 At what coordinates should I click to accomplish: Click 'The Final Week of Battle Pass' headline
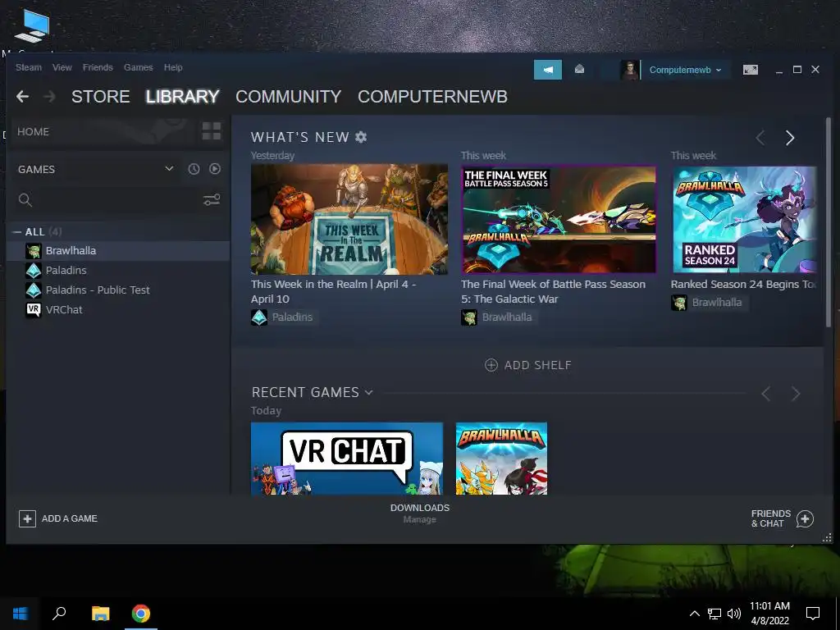553,291
